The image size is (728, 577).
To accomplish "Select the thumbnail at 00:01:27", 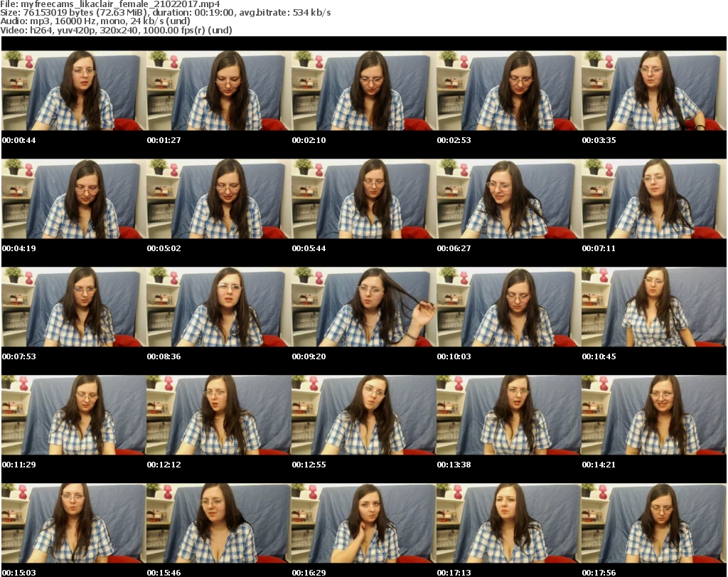I will (x=219, y=90).
